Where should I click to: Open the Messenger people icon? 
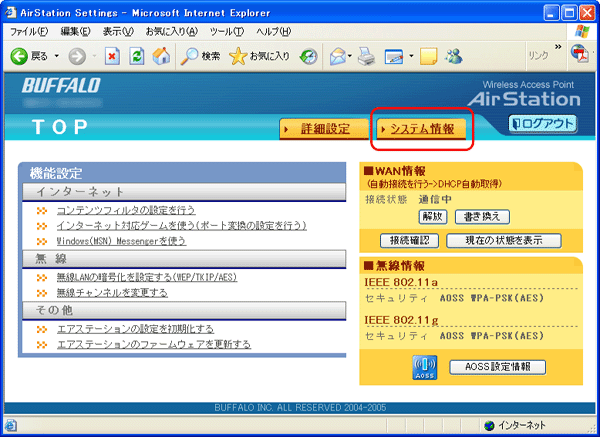454,56
